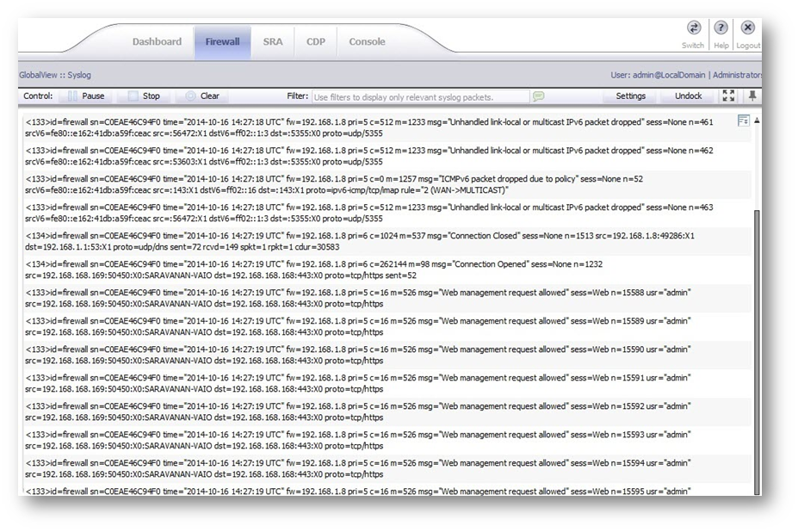Image resolution: width=798 pixels, height=532 pixels.
Task: Open syslog Settings
Action: point(630,96)
